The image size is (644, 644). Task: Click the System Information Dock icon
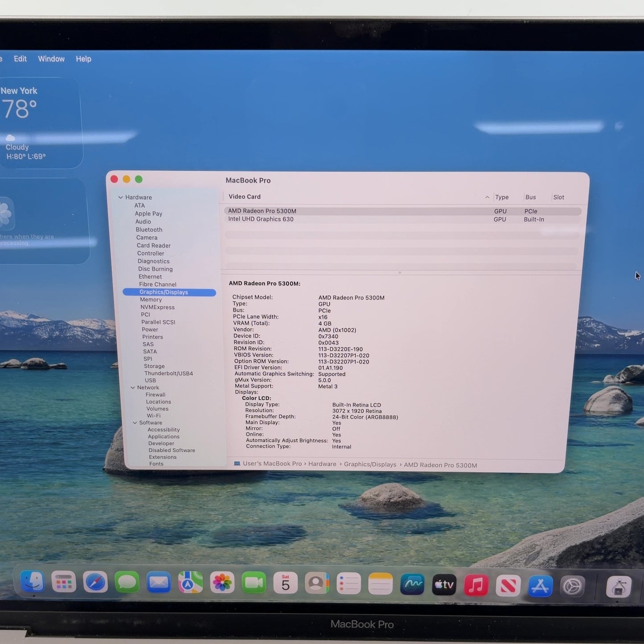pyautogui.click(x=619, y=587)
